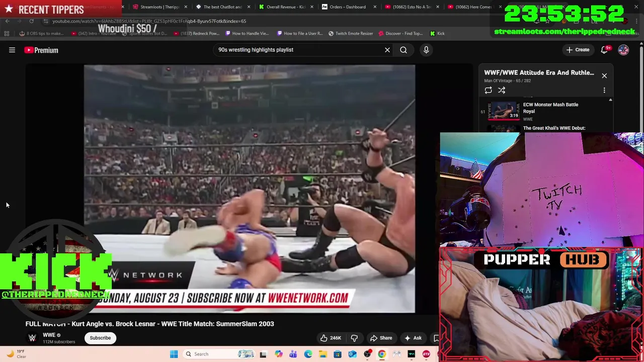Screen dimensions: 644x362
Task: Open the WWE channel avatar
Action: (32, 338)
